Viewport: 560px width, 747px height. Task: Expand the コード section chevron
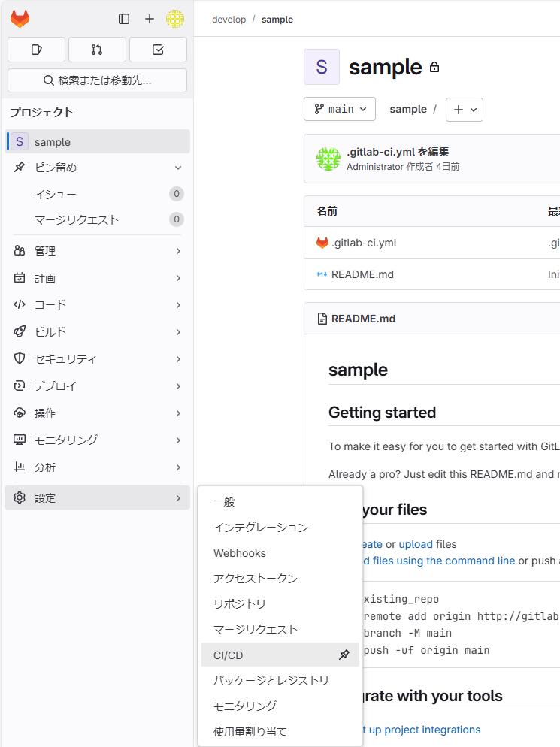[x=178, y=305]
